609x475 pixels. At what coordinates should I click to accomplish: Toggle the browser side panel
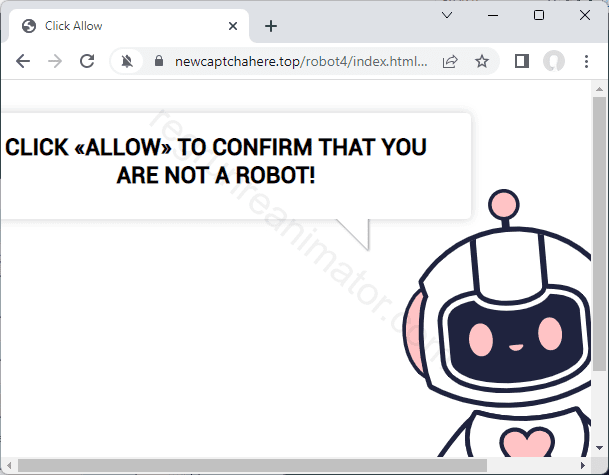point(521,61)
